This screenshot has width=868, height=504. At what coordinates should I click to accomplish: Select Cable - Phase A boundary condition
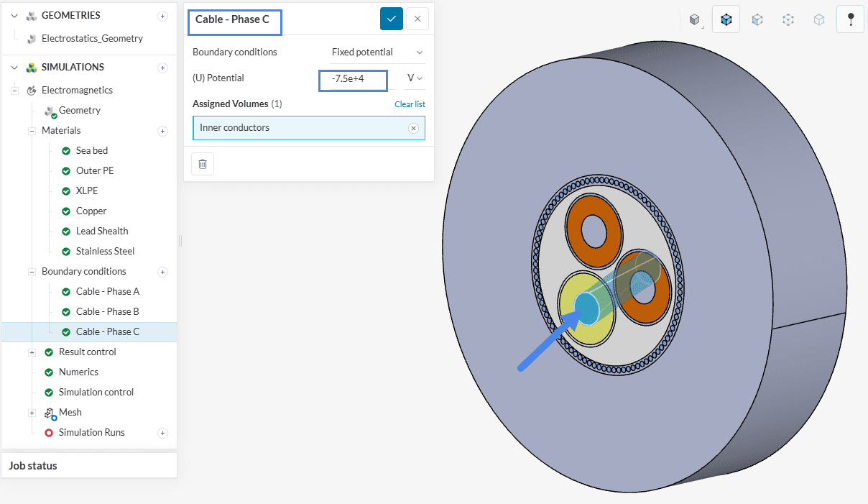pyautogui.click(x=107, y=291)
